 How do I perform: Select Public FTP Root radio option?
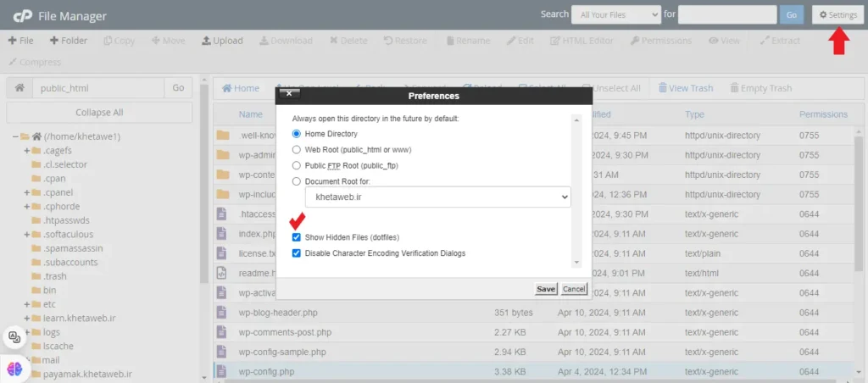tap(296, 165)
